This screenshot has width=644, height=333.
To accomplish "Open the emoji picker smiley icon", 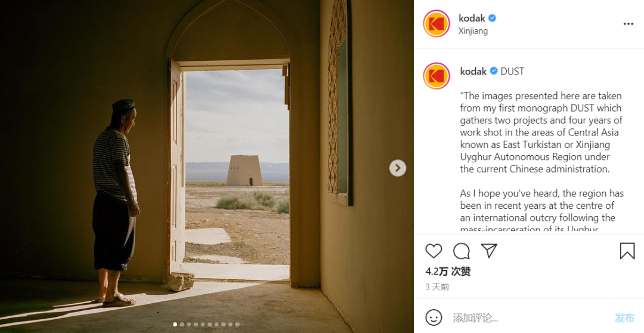I will [434, 318].
